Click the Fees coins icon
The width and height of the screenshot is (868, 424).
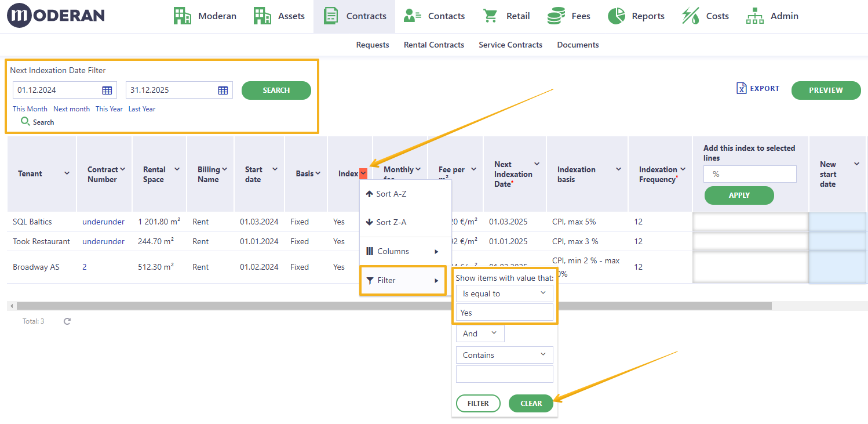coord(556,16)
